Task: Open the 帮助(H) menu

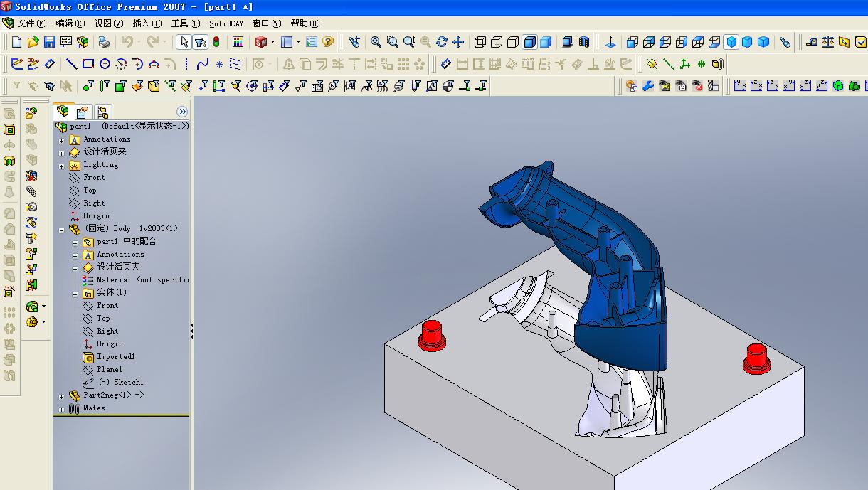Action: 305,23
